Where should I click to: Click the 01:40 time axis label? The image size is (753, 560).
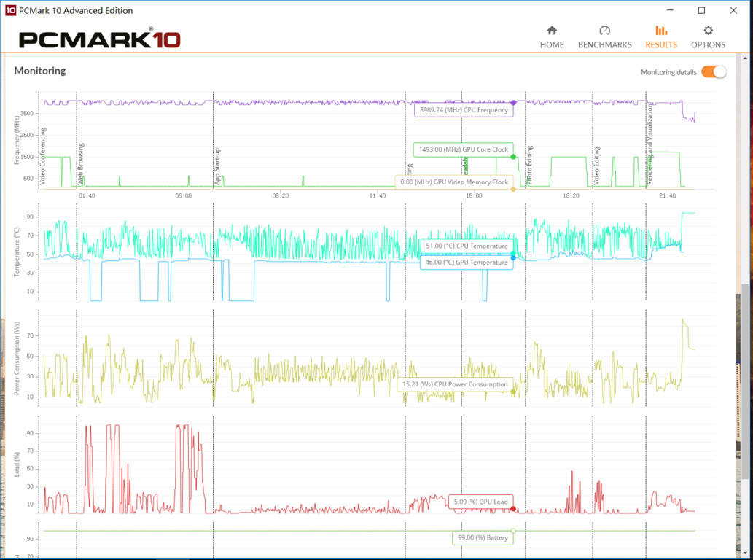point(87,196)
